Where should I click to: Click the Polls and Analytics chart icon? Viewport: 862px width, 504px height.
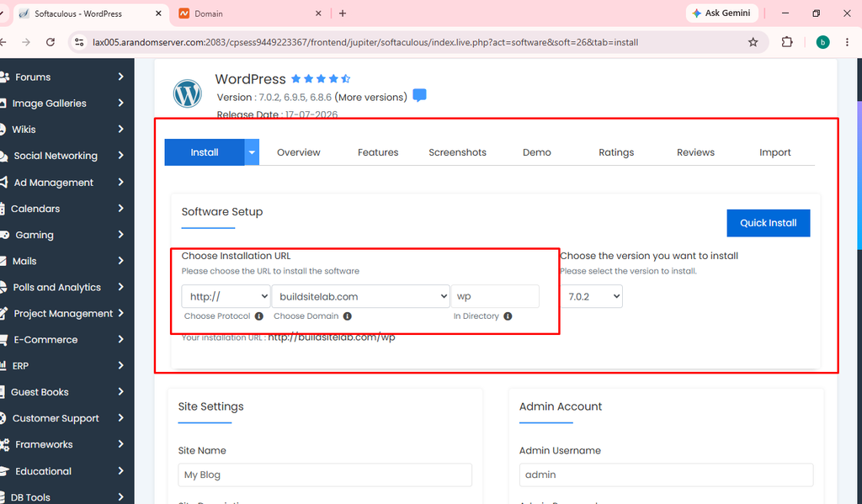tap(3, 287)
